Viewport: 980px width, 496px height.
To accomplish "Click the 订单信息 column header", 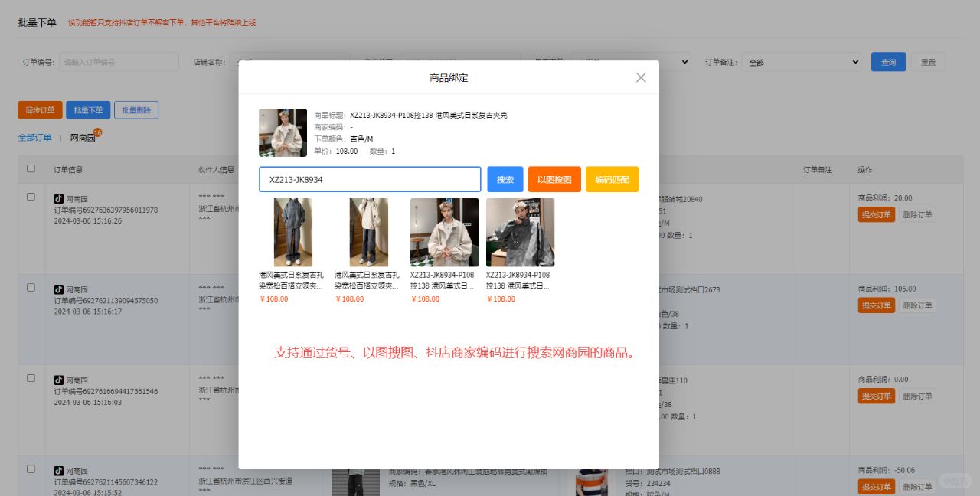I will click(x=68, y=169).
